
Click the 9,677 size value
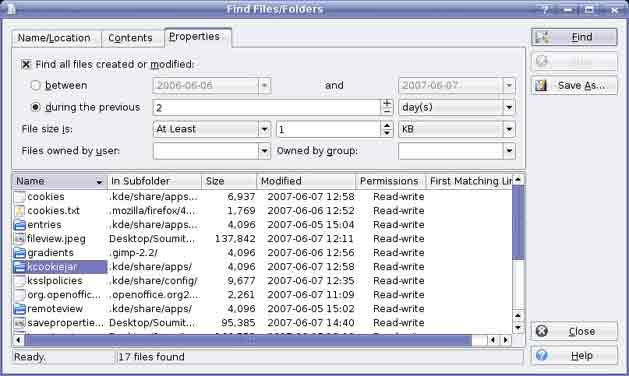pos(241,281)
